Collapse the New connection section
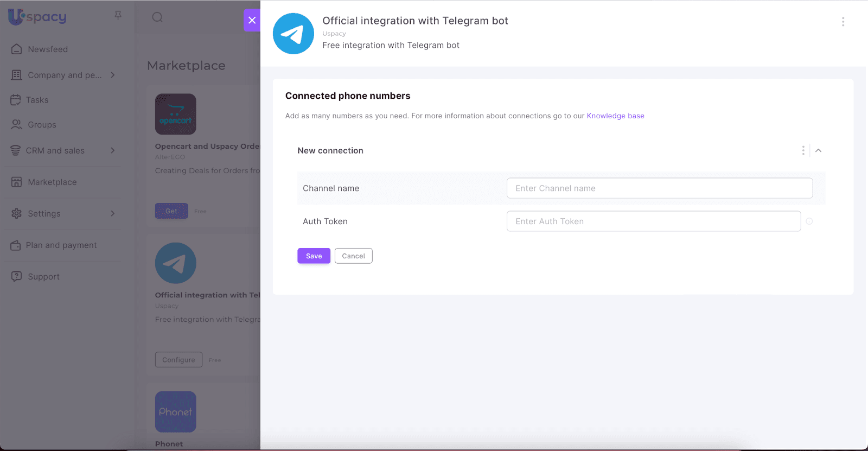Image resolution: width=868 pixels, height=451 pixels. click(818, 150)
